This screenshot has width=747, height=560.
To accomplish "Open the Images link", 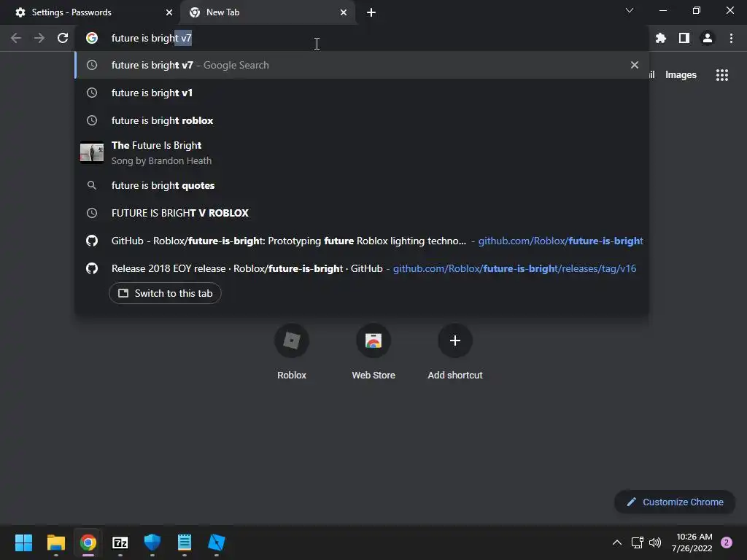I will 681,75.
